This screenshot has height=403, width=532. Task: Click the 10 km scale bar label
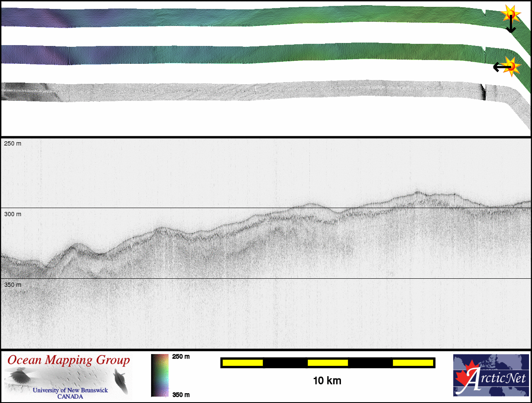click(327, 380)
